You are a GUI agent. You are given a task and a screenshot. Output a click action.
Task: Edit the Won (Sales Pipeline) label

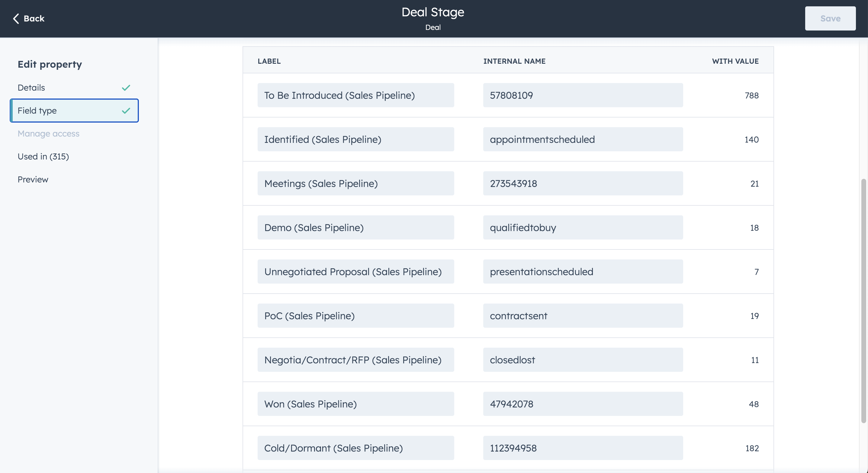click(x=355, y=404)
